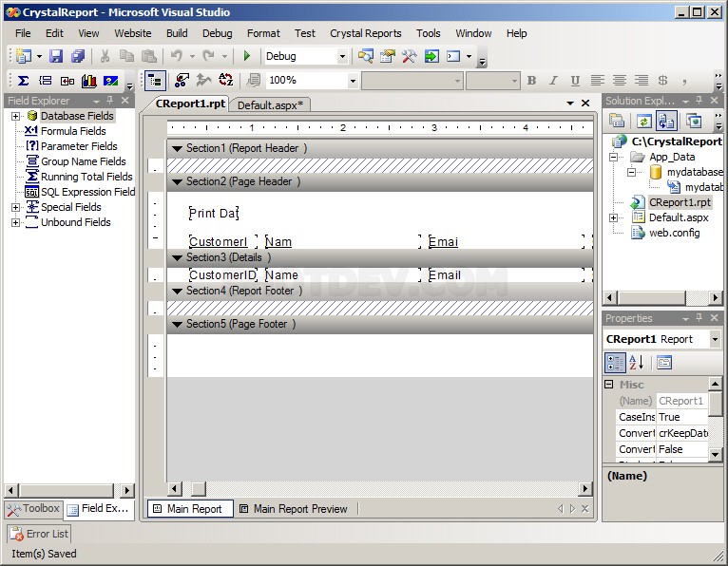Align text left in format toolbar
This screenshot has height=566, width=728.
tap(598, 81)
